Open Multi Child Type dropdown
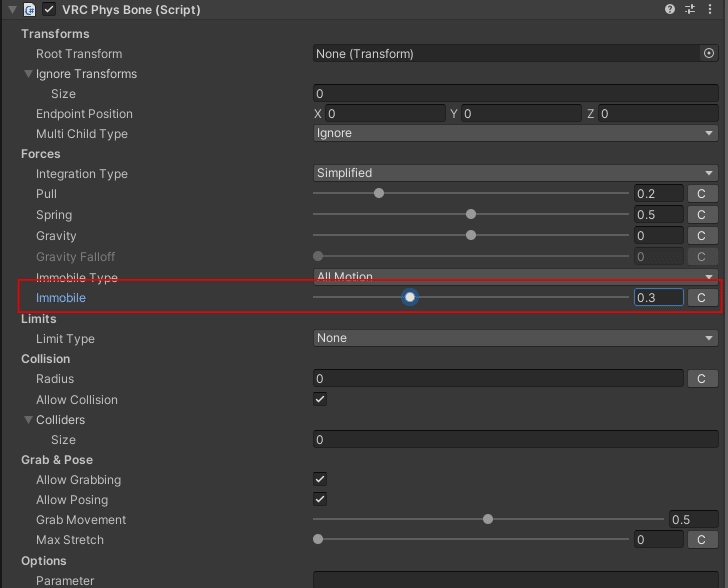The height and width of the screenshot is (588, 728). click(516, 133)
